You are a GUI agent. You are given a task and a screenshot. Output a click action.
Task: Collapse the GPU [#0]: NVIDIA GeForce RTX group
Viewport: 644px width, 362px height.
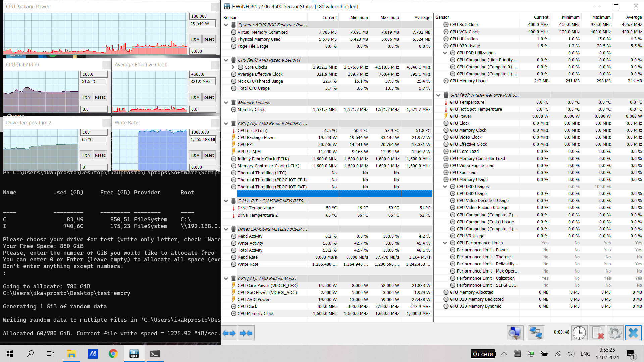pyautogui.click(x=438, y=95)
